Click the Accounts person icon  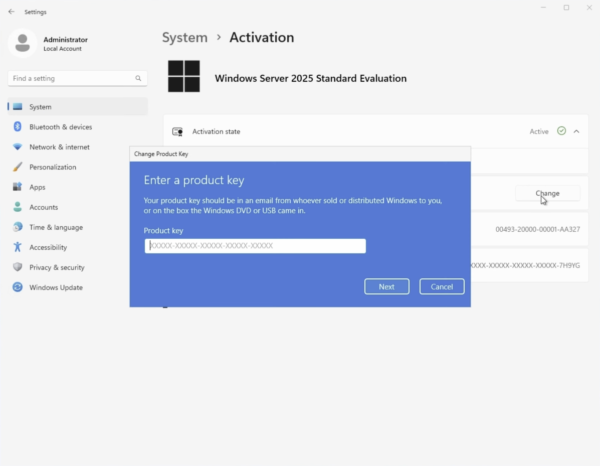click(x=18, y=207)
